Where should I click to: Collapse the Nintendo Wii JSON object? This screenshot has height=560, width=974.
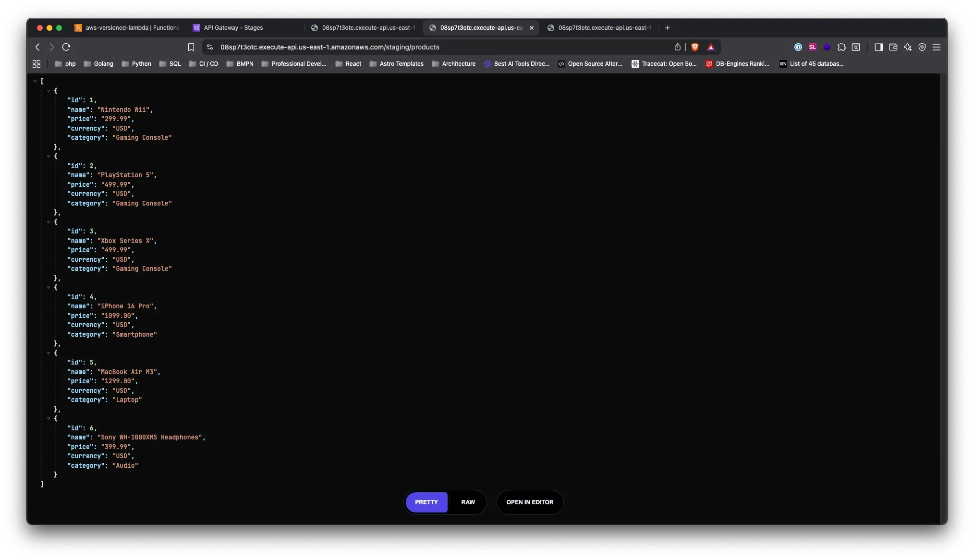(x=48, y=90)
